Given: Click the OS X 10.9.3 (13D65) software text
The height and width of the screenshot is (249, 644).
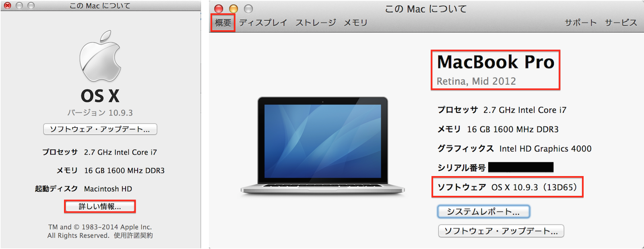Looking at the screenshot, I should [x=535, y=187].
